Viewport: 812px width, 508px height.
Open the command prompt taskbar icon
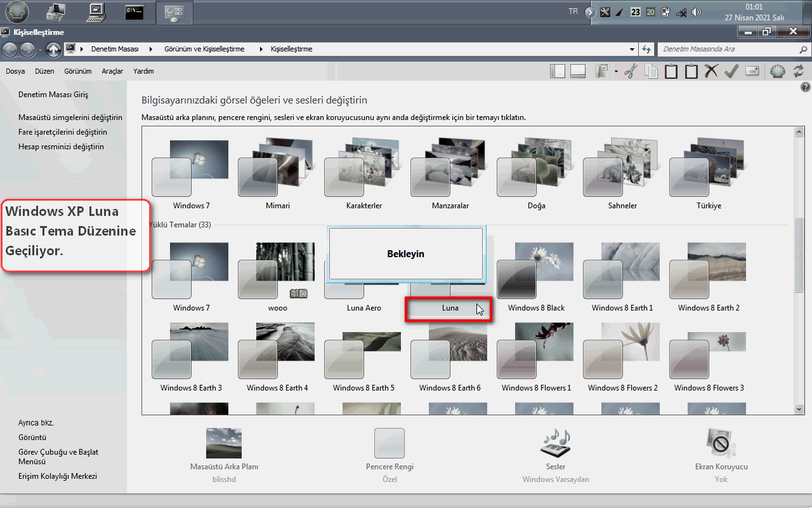(134, 12)
